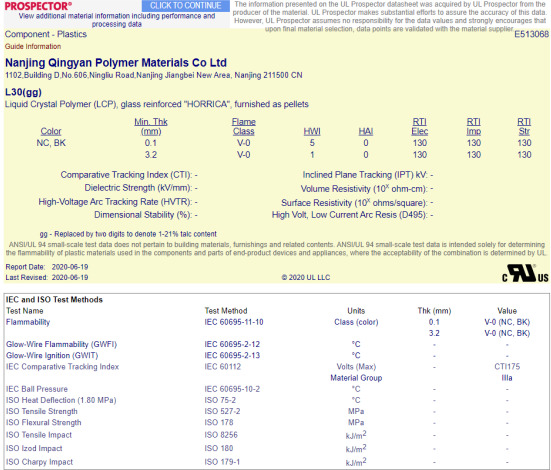
Task: Click the Color column header link
Action: pyautogui.click(x=51, y=131)
